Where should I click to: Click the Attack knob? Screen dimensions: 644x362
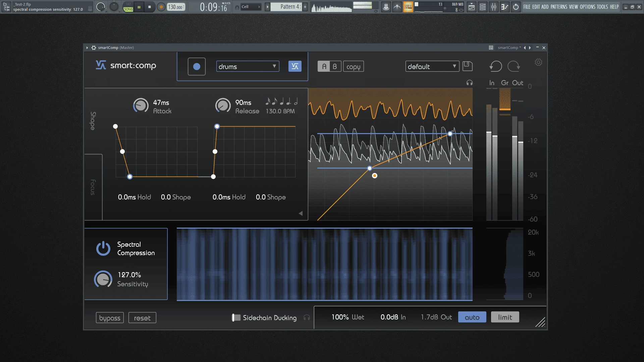[141, 106]
